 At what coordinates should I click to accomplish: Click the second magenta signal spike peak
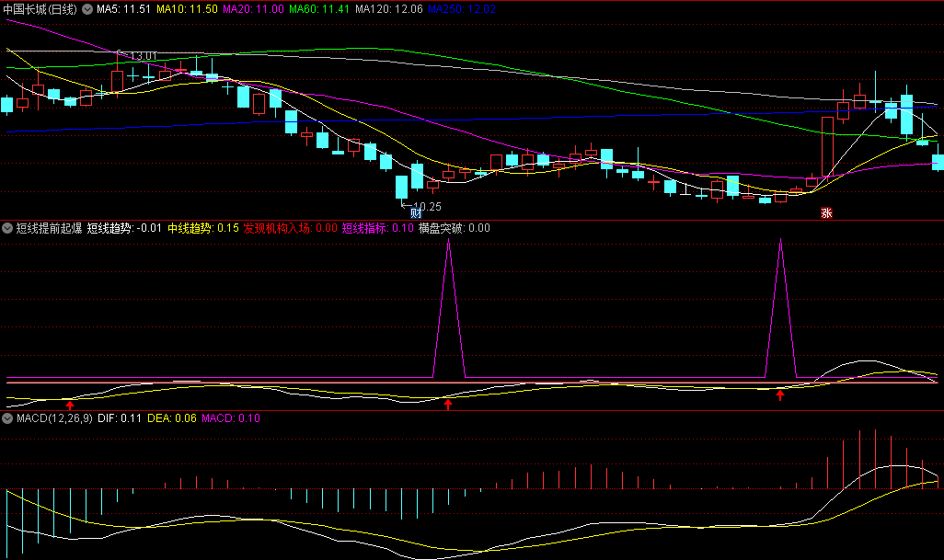tap(781, 241)
